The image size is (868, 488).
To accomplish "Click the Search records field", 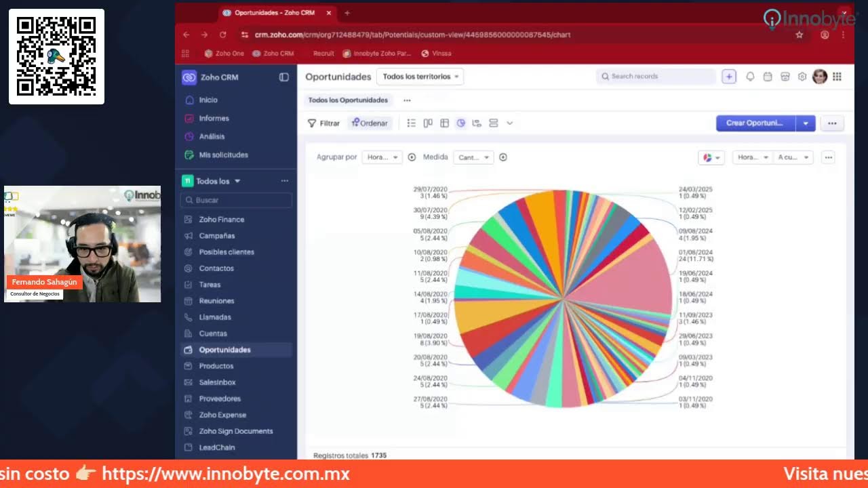I will click(x=656, y=77).
